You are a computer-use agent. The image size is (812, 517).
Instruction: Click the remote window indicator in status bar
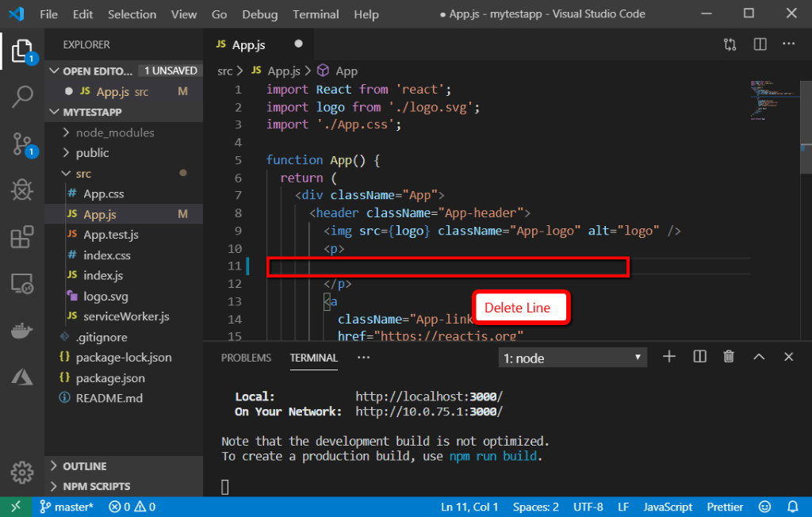16,507
